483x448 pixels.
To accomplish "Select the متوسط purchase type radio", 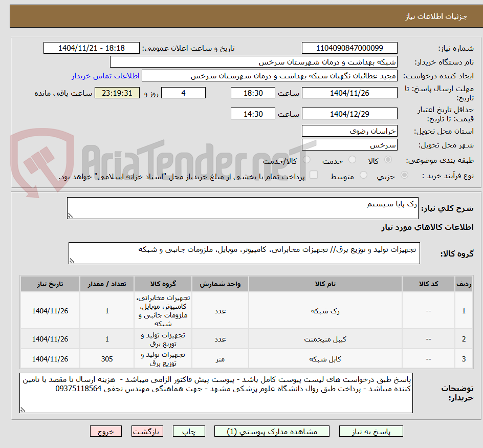I will pyautogui.click(x=363, y=175).
